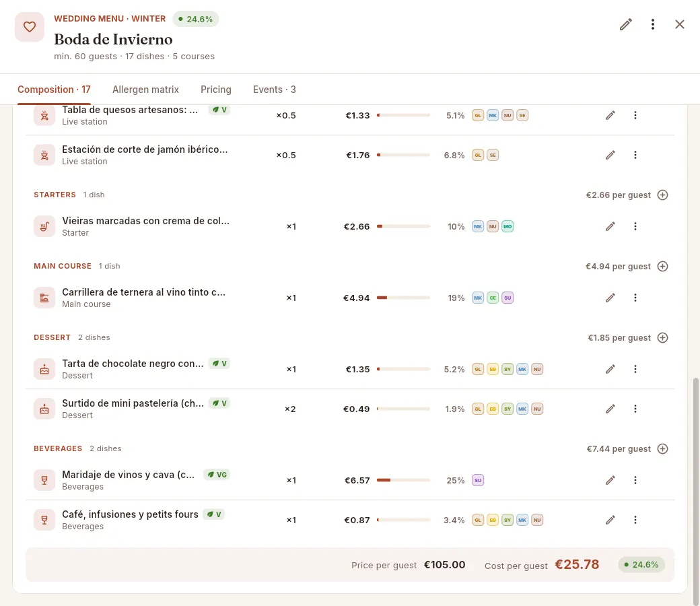Viewport: 700px width, 606px height.
Task: Open the Pricing tab
Action: [215, 90]
